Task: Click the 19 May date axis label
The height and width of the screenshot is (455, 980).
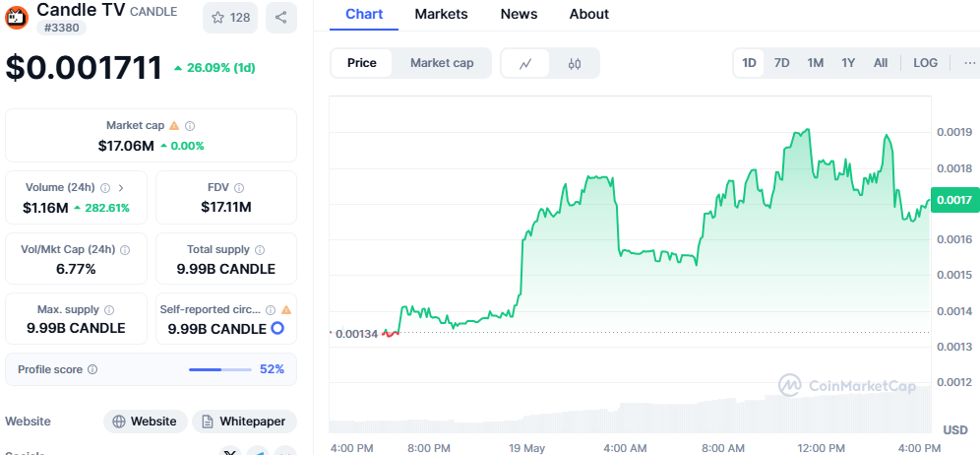Action: pos(526,448)
